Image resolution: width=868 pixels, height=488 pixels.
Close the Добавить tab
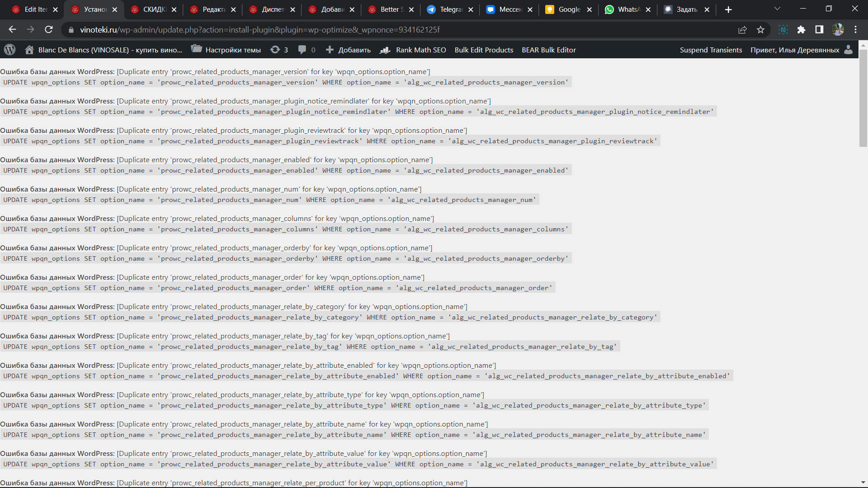[352, 9]
